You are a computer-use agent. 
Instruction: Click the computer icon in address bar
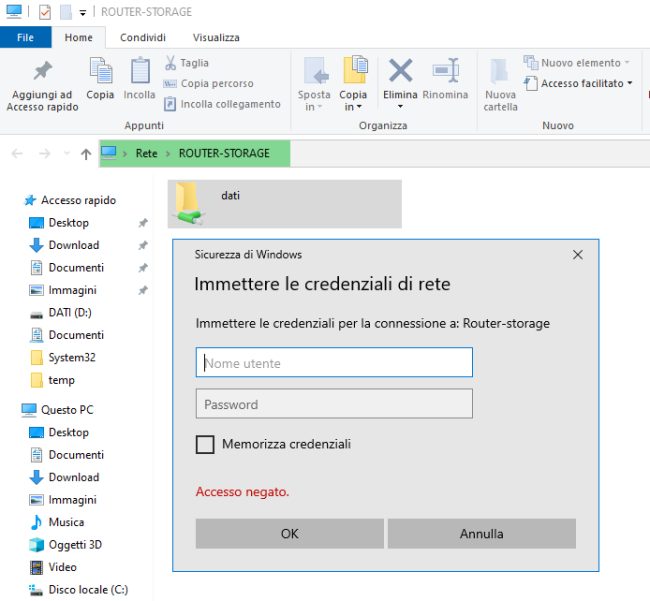109,153
